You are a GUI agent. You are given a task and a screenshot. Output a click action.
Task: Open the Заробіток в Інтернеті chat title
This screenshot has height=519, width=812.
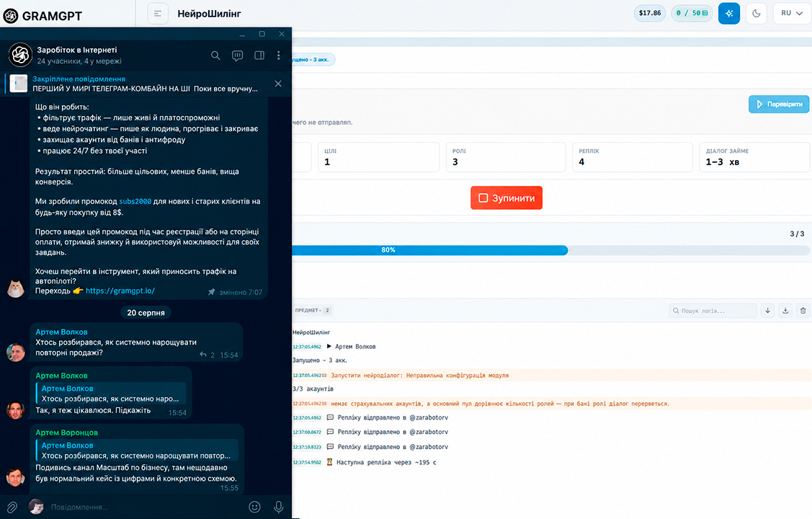tap(76, 50)
